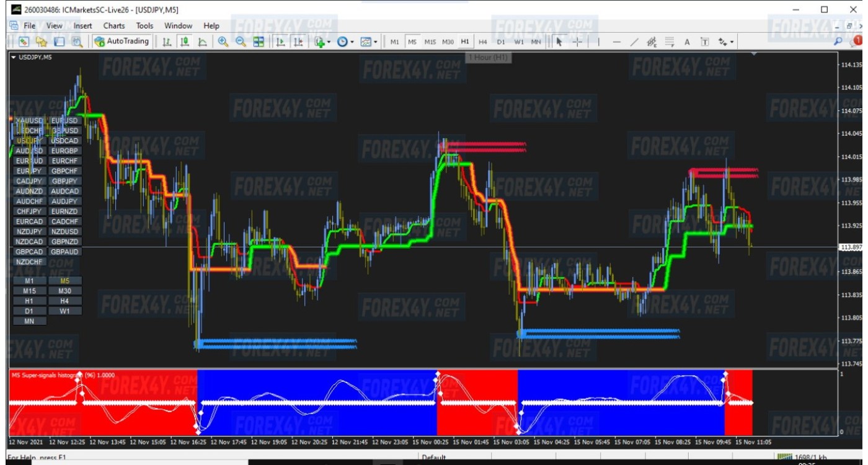Expand the Periodicity clock dropdown
This screenshot has height=465, width=868.
point(345,42)
